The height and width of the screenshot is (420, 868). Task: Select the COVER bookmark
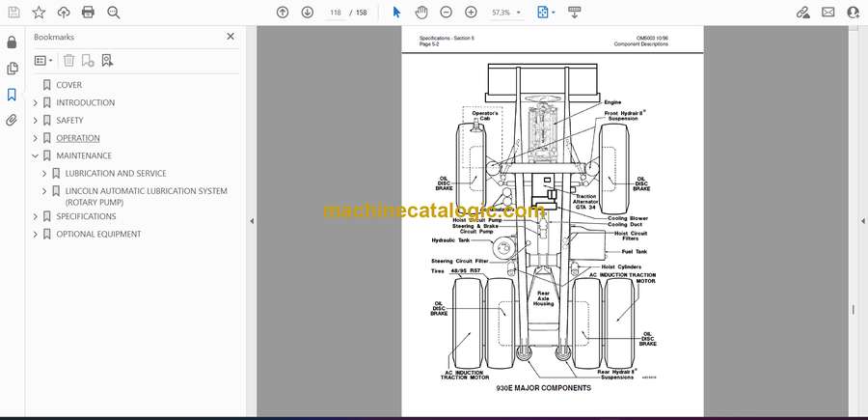point(68,85)
